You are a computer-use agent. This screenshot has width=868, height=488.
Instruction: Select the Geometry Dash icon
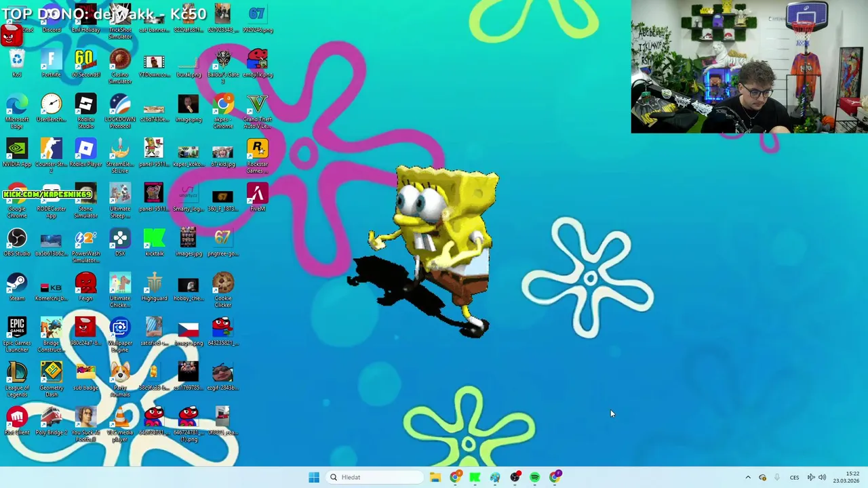coord(52,380)
